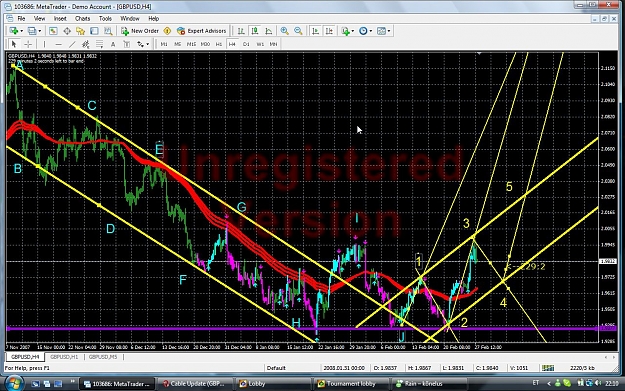This screenshot has height=391, width=625.
Task: Switch chart to line chart type
Action: [x=269, y=31]
